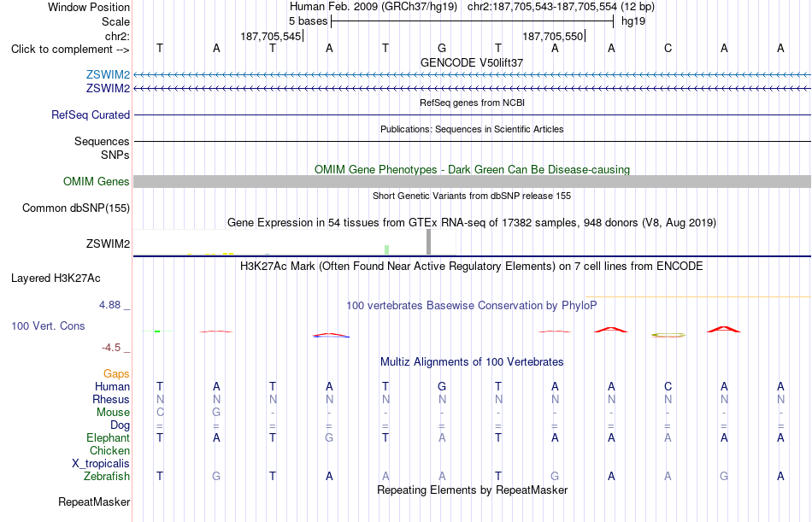Select the 'X_tropicalis' species label

pos(101,464)
